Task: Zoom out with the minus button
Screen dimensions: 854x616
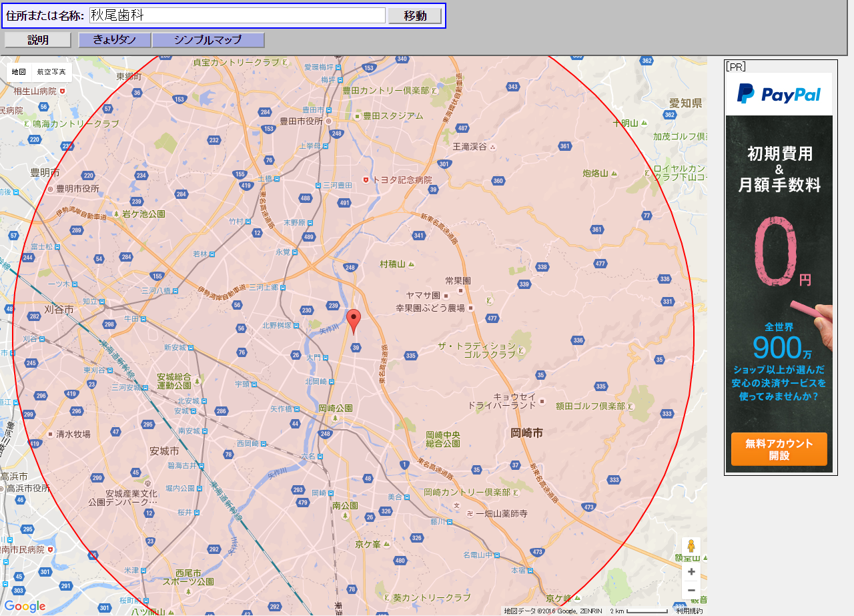Action: pos(691,590)
